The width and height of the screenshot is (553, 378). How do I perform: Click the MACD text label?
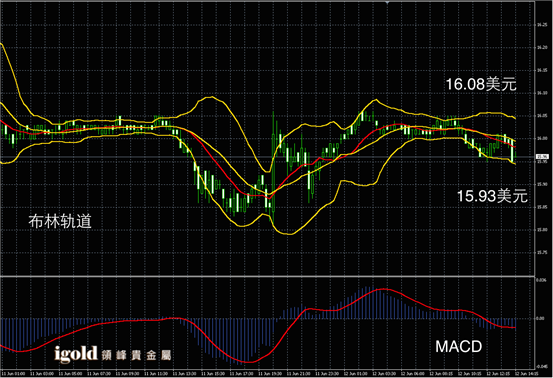tap(458, 347)
